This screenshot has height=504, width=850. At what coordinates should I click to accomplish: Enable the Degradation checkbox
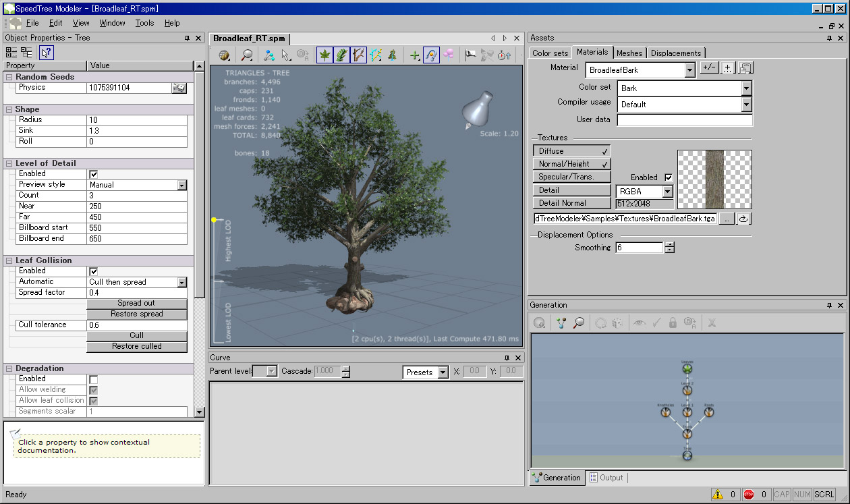coord(94,379)
